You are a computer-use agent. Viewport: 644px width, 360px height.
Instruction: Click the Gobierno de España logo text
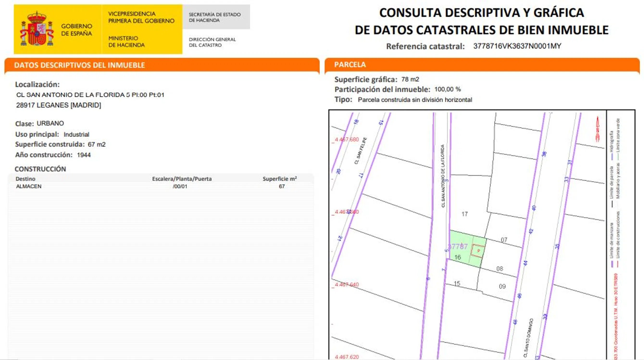coord(76,30)
